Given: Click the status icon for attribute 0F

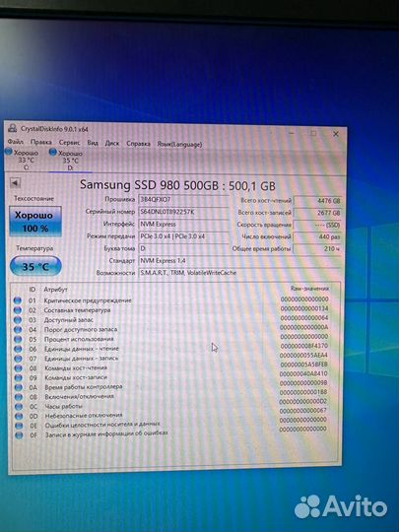Looking at the screenshot, I should 20,435.
